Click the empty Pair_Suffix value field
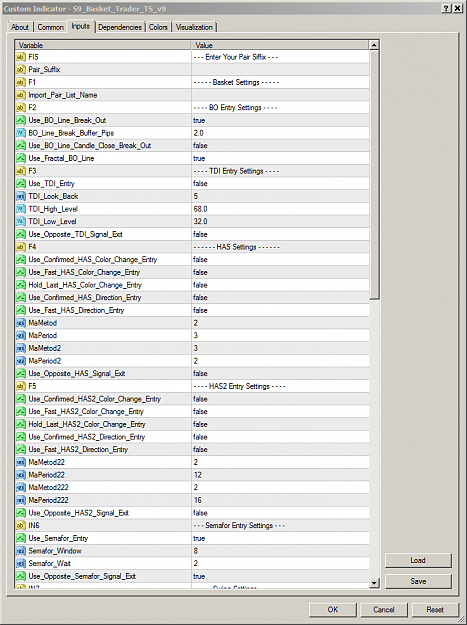The height and width of the screenshot is (625, 467). pyautogui.click(x=281, y=70)
